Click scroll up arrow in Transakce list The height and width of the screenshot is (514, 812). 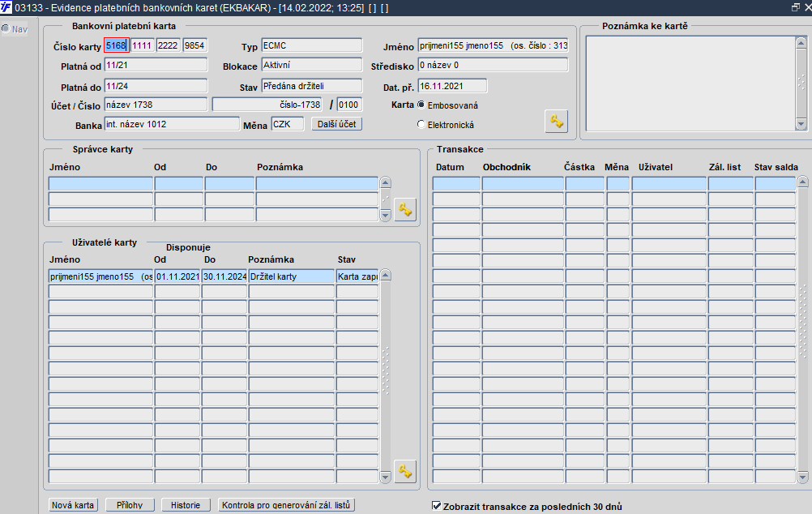tap(802, 182)
